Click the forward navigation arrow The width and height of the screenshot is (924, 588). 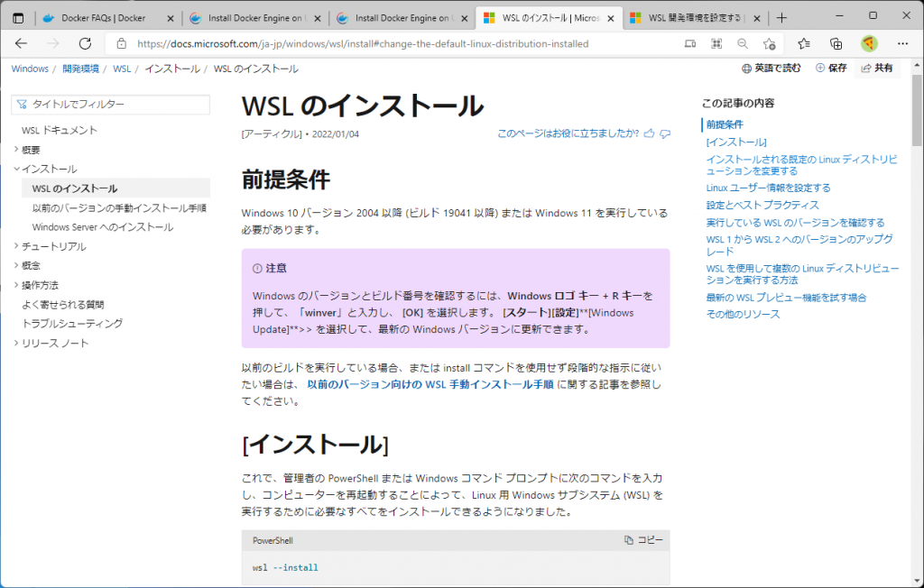pos(53,43)
